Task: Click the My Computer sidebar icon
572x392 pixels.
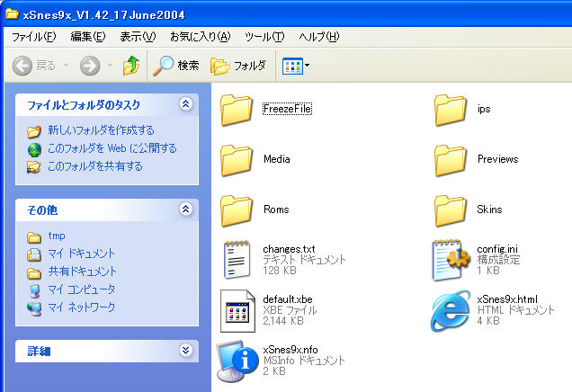Action: click(34, 290)
